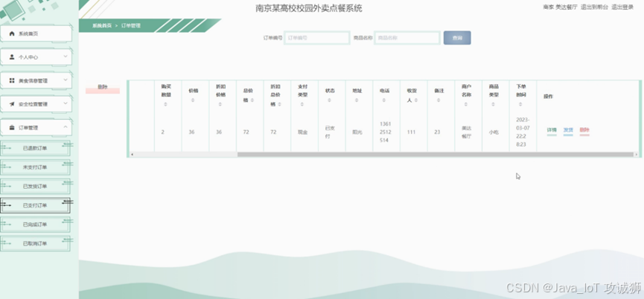Sort by the 总价格 column arrows
This screenshot has height=299, width=644.
click(x=252, y=100)
